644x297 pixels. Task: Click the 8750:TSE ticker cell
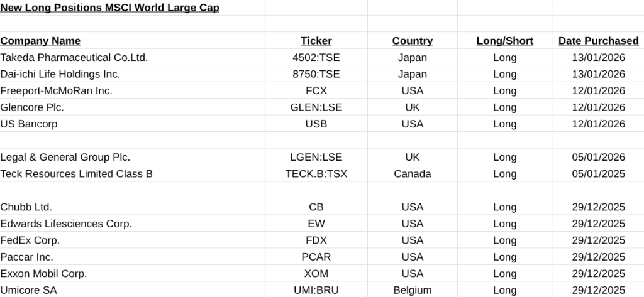(x=316, y=74)
